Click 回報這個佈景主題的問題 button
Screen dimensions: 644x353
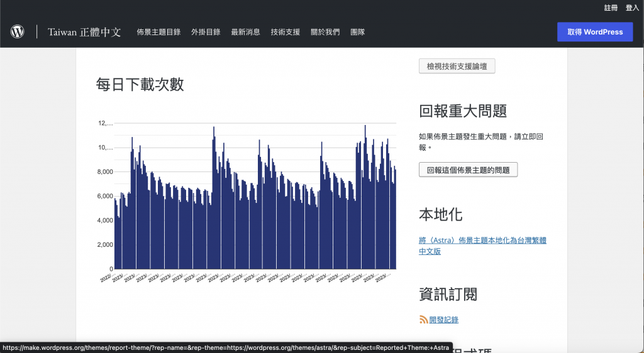point(468,170)
